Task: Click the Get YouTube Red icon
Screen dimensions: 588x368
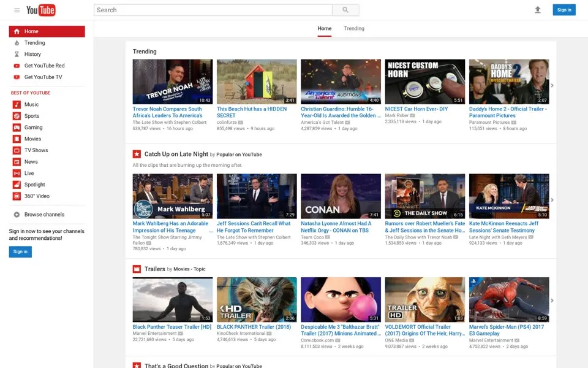Action: (x=17, y=66)
